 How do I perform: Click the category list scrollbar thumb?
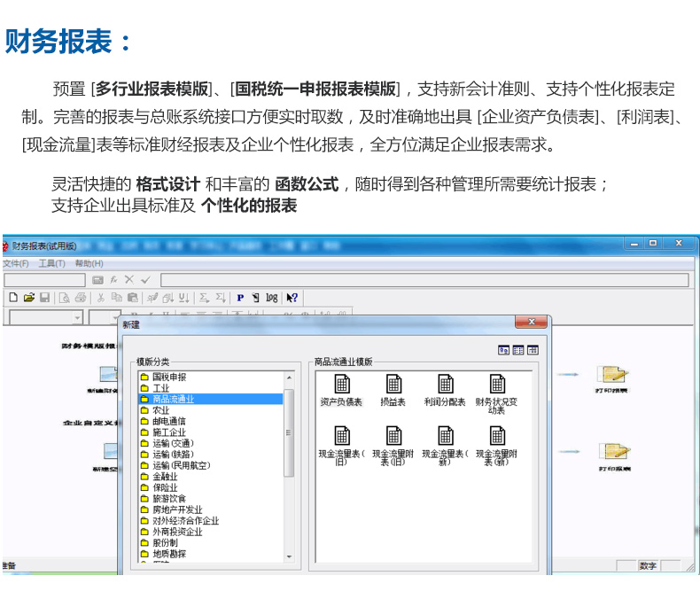click(x=289, y=433)
